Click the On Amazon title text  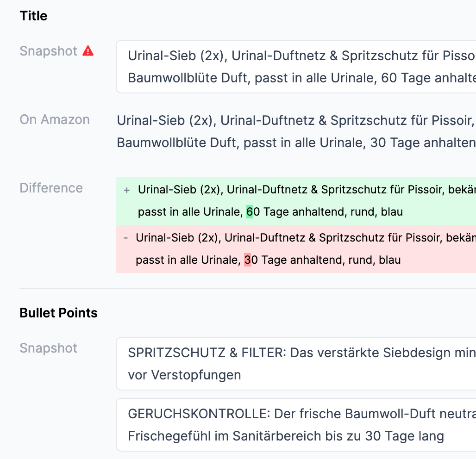tap(296, 131)
